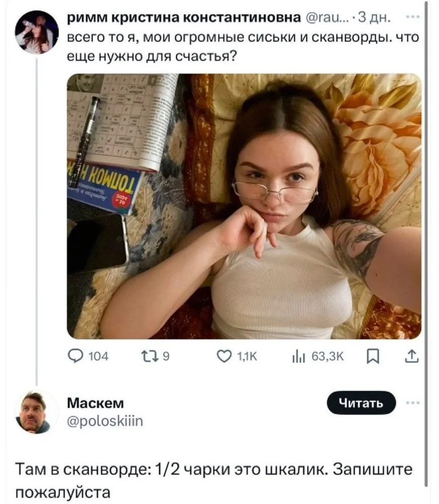Click the tweet text about сканворды

243,47
